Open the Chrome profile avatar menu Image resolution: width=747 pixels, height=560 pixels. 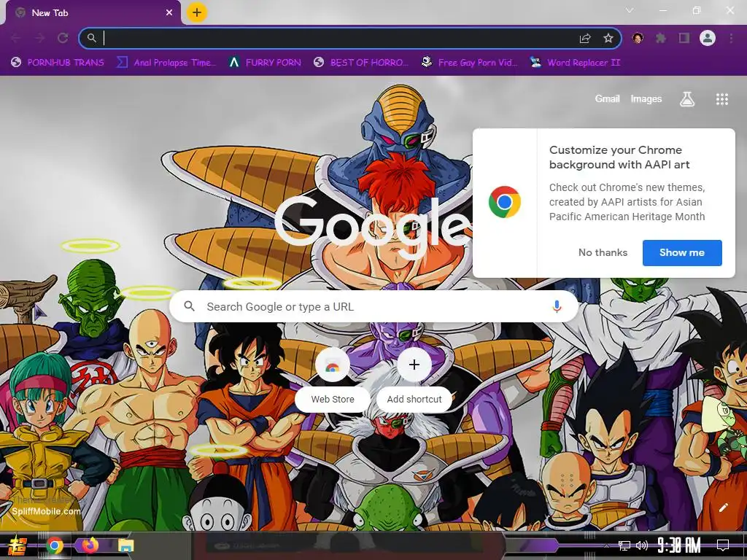(x=708, y=38)
